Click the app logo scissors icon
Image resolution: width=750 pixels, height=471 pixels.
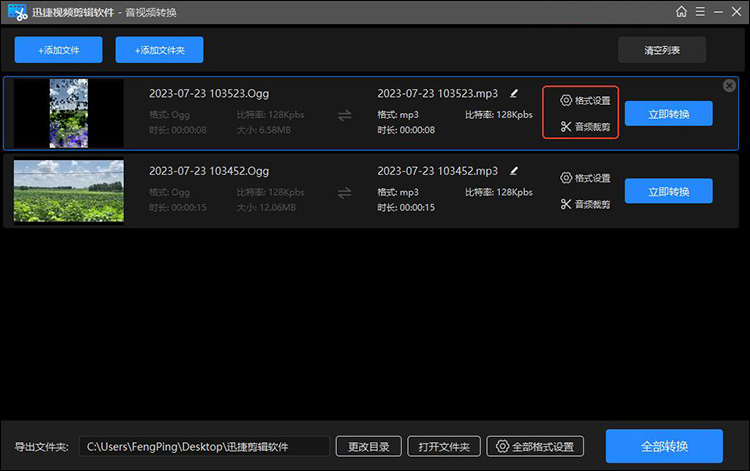point(18,12)
